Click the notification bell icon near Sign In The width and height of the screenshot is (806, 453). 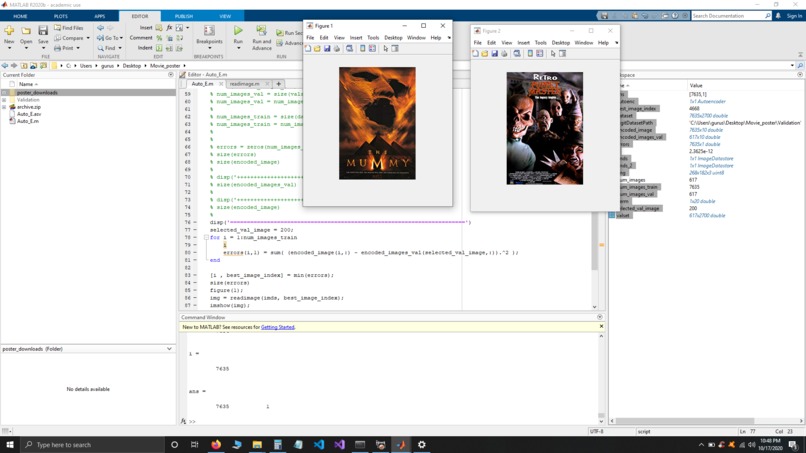[778, 16]
